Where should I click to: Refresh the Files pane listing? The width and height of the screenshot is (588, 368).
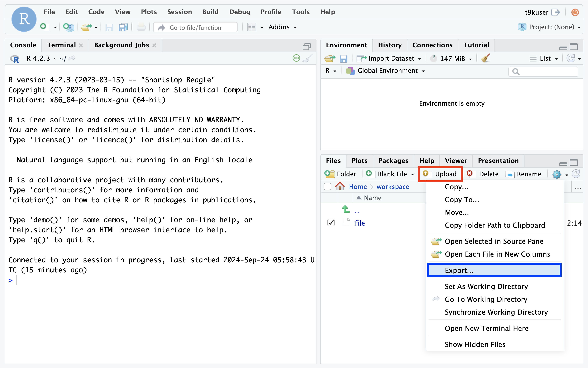point(576,174)
